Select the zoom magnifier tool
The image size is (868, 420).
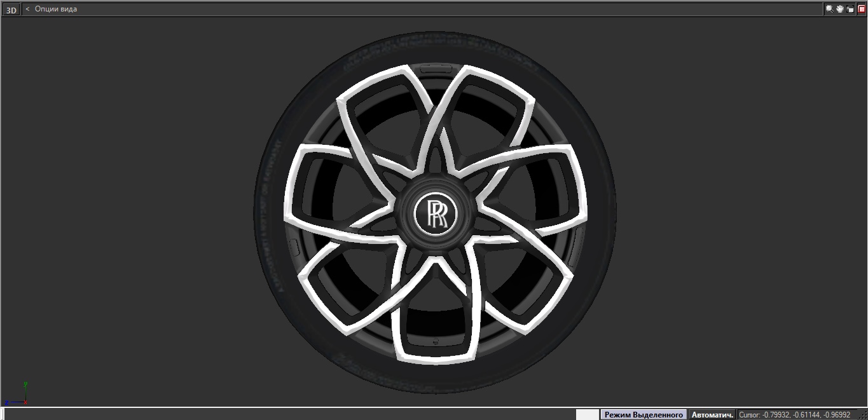(829, 9)
